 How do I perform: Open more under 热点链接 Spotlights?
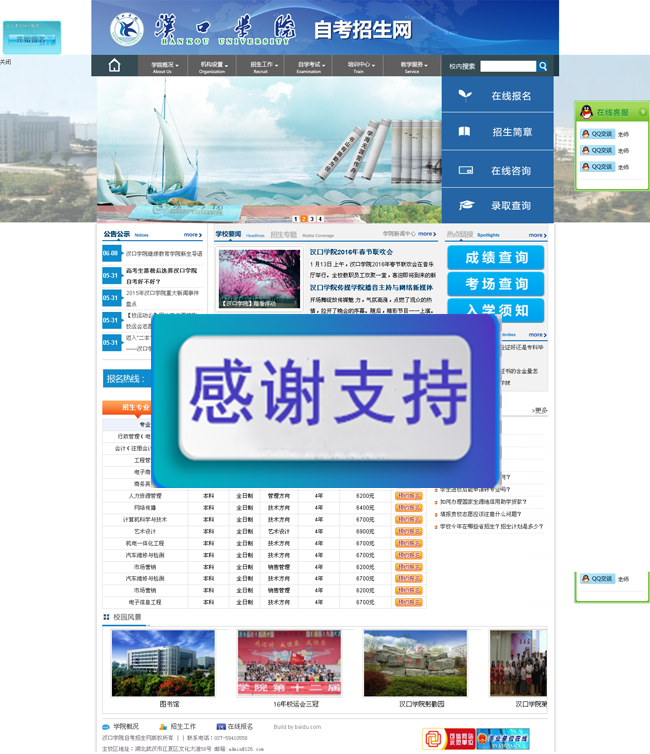click(x=538, y=235)
